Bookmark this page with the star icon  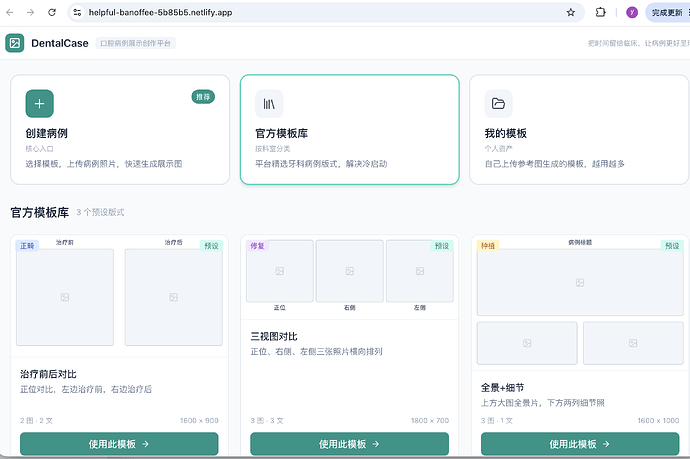tap(571, 12)
